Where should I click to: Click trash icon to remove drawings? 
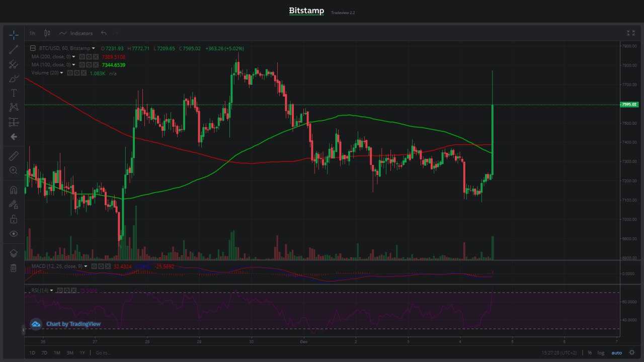14,268
